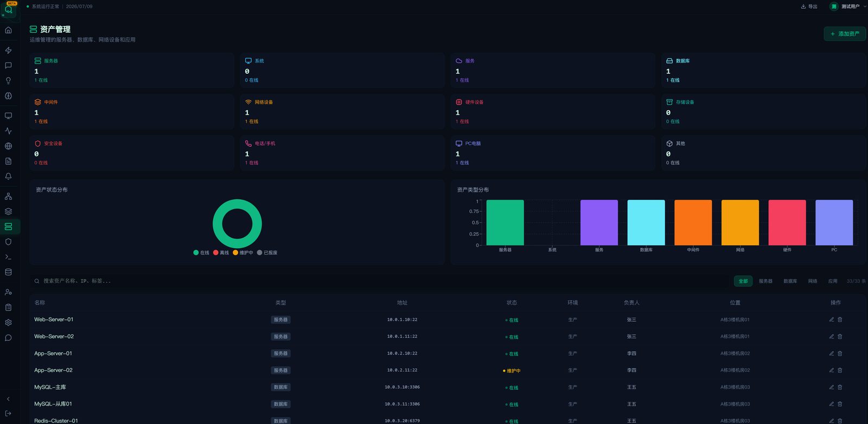Switch to the 网络 filter tab
The image size is (868, 424).
[813, 281]
